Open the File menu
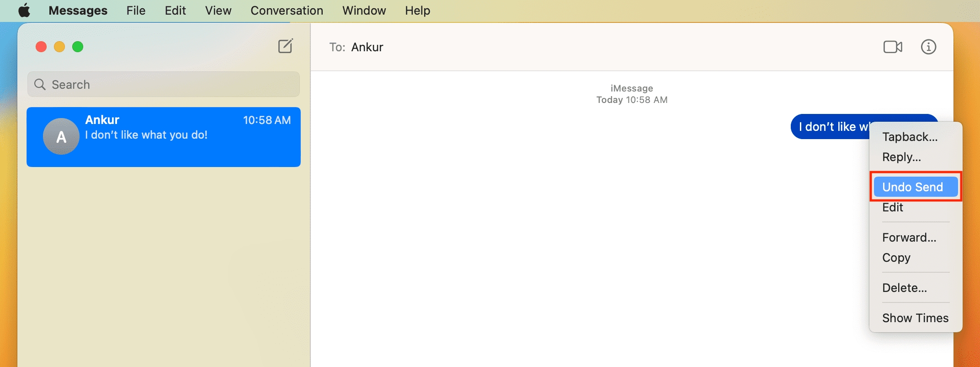The width and height of the screenshot is (980, 367). [136, 10]
